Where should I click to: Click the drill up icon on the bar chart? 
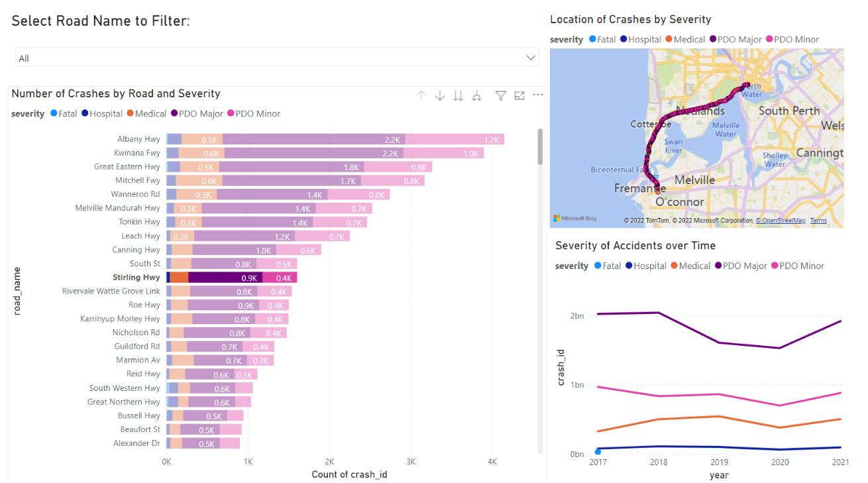point(421,95)
